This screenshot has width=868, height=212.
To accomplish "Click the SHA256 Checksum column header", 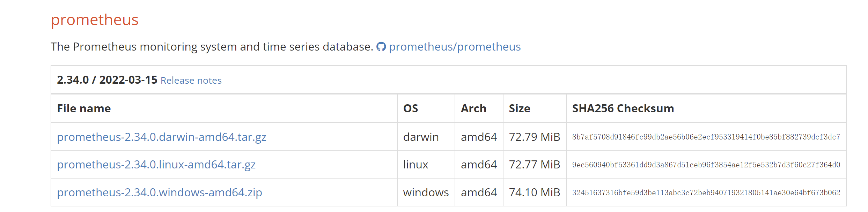I will click(623, 108).
